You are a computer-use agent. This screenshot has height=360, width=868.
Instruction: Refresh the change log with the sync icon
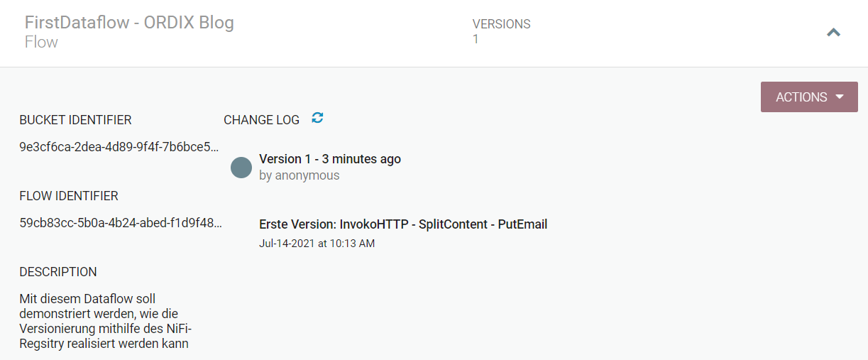pyautogui.click(x=317, y=118)
